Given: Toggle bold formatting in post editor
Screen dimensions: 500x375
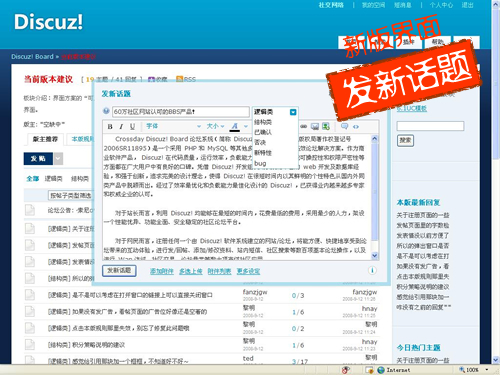Looking at the screenshot, I should [110, 127].
